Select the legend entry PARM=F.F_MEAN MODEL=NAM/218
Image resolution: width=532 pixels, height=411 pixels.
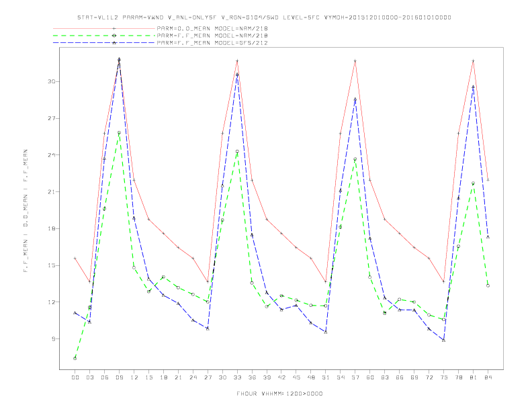click(x=212, y=36)
